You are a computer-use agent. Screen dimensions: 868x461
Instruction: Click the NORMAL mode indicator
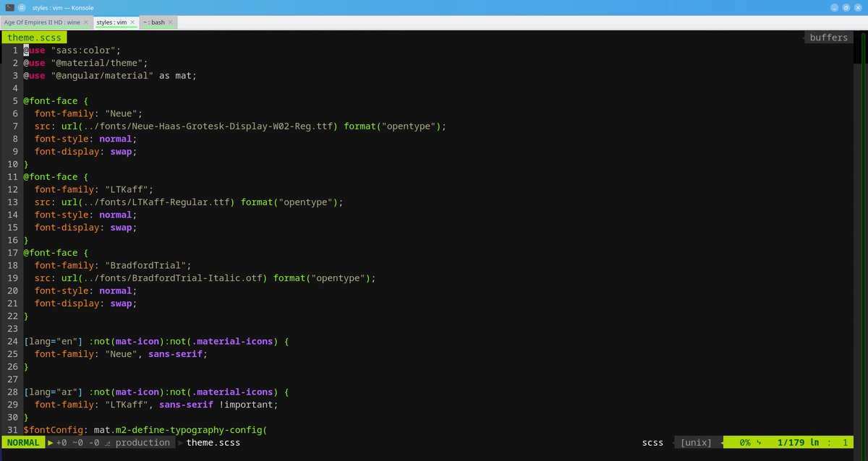(x=22, y=442)
